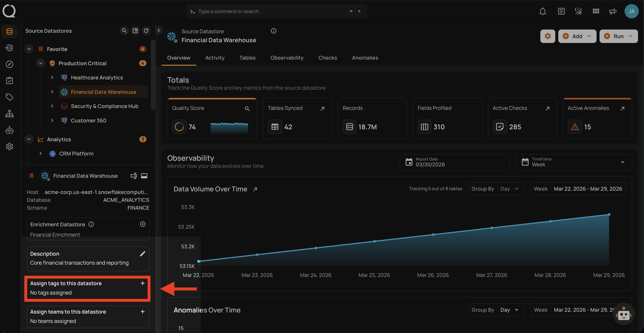Click the search icon in Source Datastores

click(124, 30)
